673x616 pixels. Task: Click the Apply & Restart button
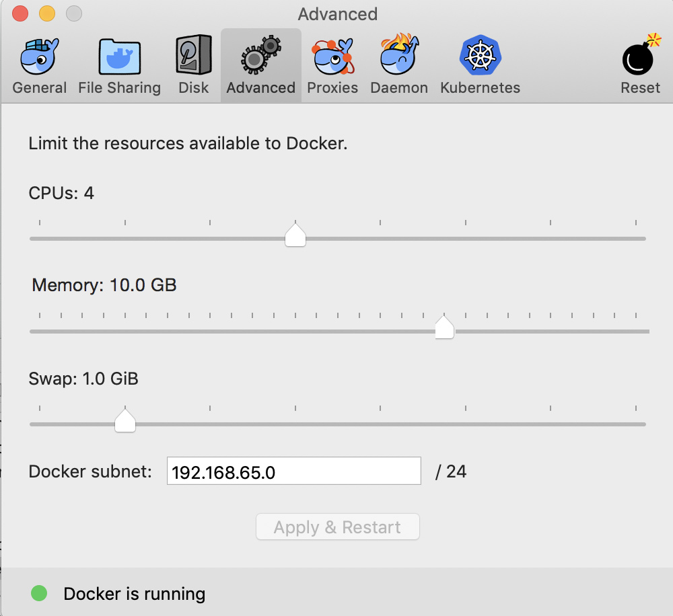tap(337, 527)
